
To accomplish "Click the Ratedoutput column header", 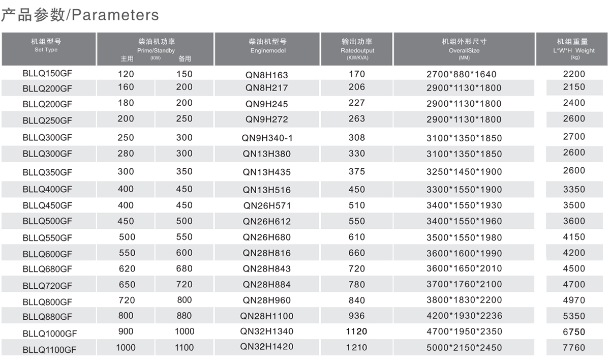I will coord(357,48).
